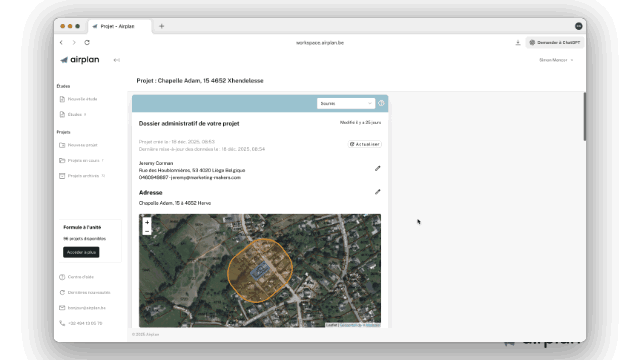Click the browser downloads icon
640x360 pixels.
tap(518, 42)
